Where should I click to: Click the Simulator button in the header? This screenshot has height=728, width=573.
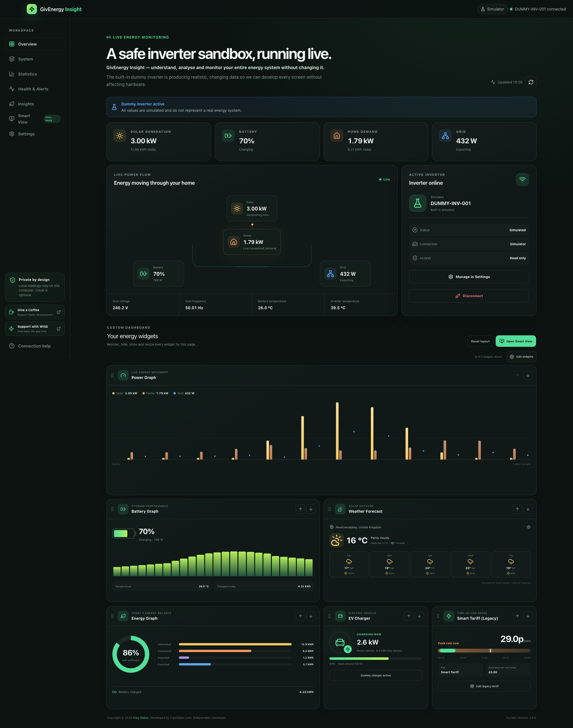(x=492, y=9)
